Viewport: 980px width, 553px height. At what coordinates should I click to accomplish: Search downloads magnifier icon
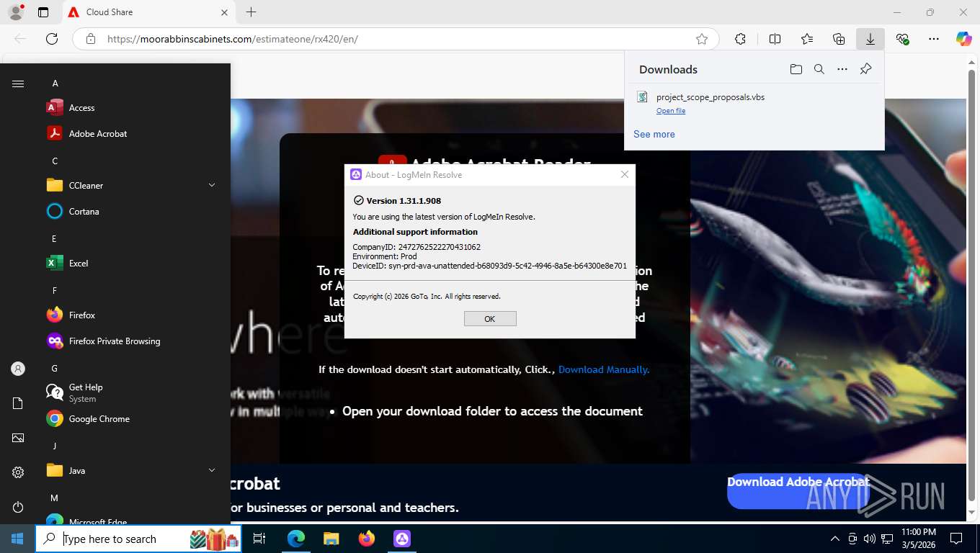819,69
